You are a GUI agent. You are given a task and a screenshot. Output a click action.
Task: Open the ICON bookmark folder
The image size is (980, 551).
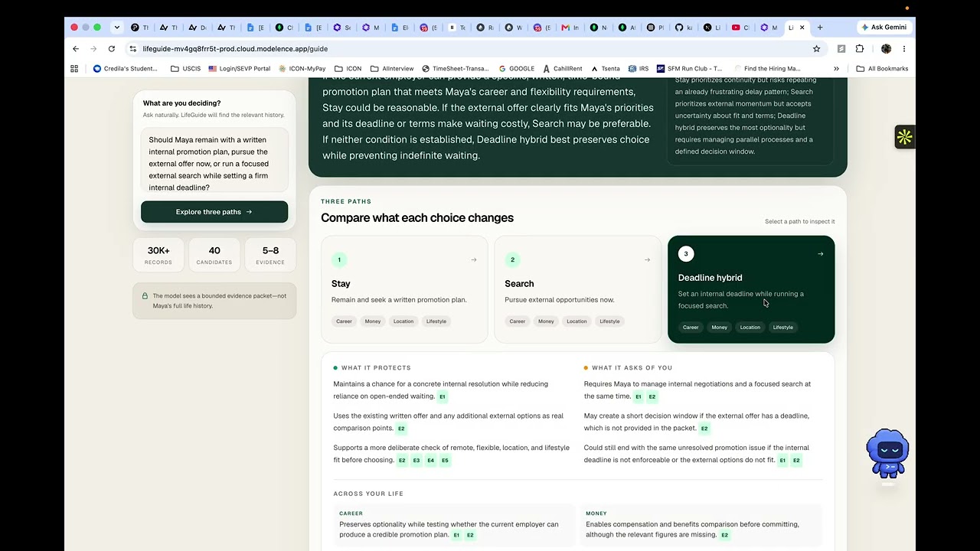click(348, 68)
